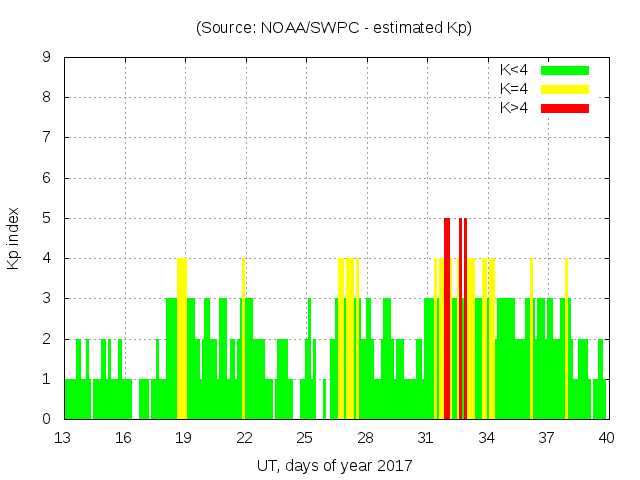Image resolution: width=640 pixels, height=480 pixels.
Task: Click the y-axis tick label 5
Action: [47, 218]
